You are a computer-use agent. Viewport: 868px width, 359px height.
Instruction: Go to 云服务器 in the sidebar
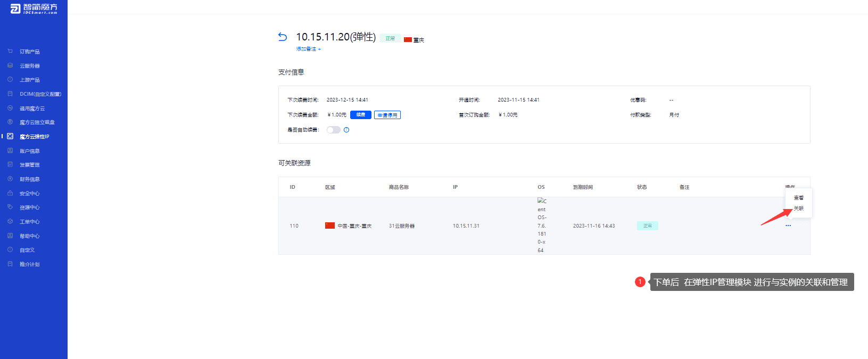pos(30,66)
